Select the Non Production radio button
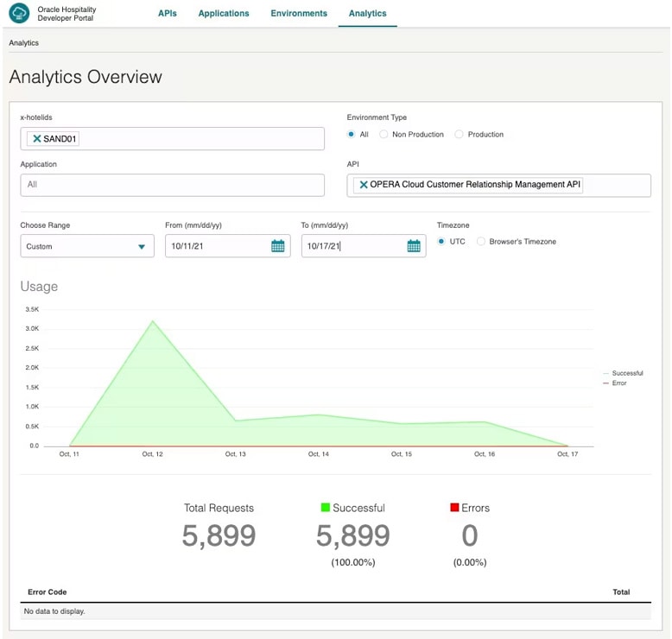This screenshot has height=639, width=672. 384,135
